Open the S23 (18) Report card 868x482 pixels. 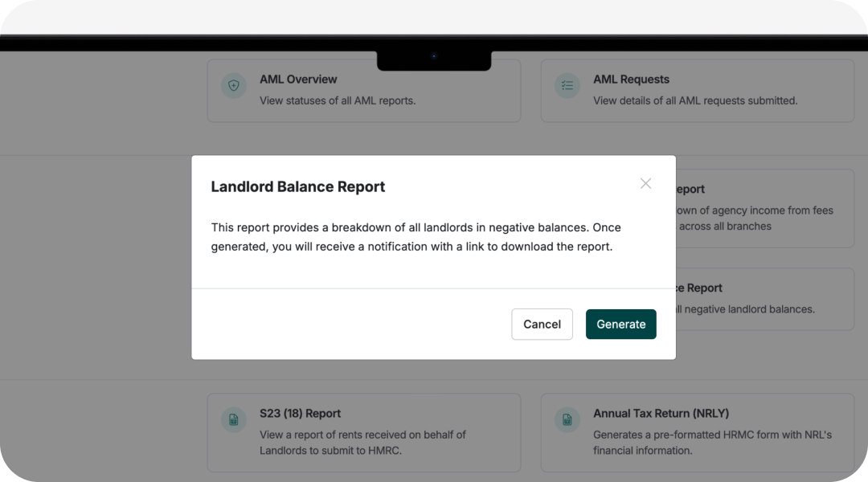pyautogui.click(x=363, y=432)
